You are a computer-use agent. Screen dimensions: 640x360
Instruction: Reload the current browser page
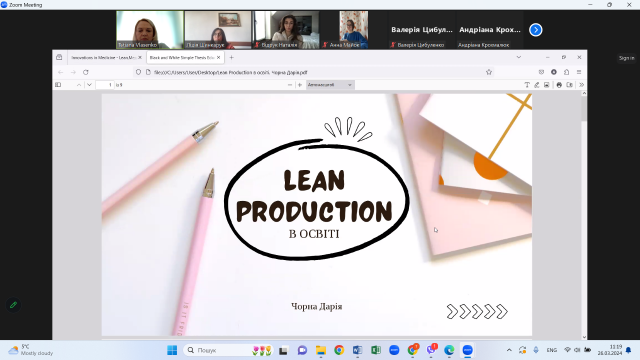[x=86, y=72]
